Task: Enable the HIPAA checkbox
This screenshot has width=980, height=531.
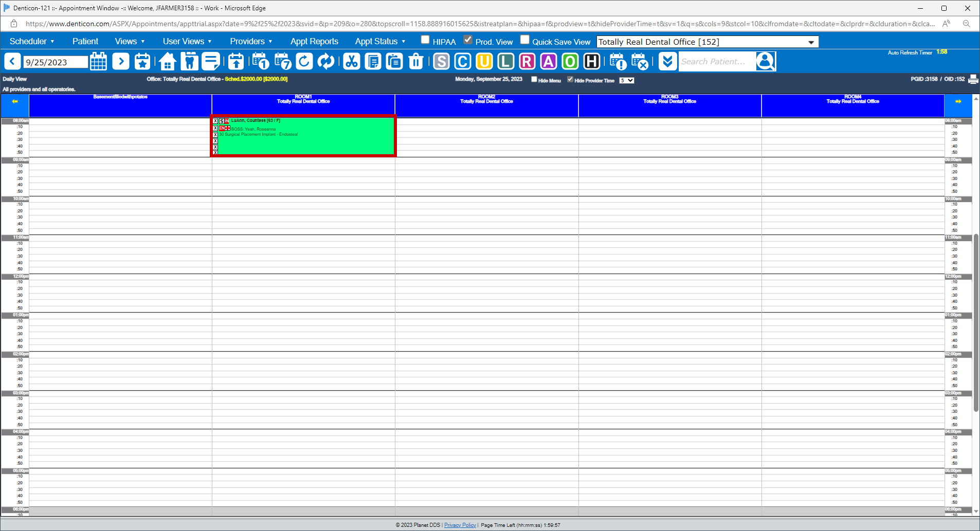Action: [x=425, y=40]
